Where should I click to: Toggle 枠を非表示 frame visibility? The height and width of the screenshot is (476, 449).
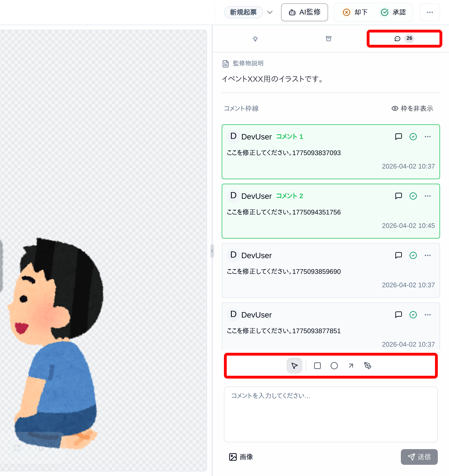click(412, 108)
